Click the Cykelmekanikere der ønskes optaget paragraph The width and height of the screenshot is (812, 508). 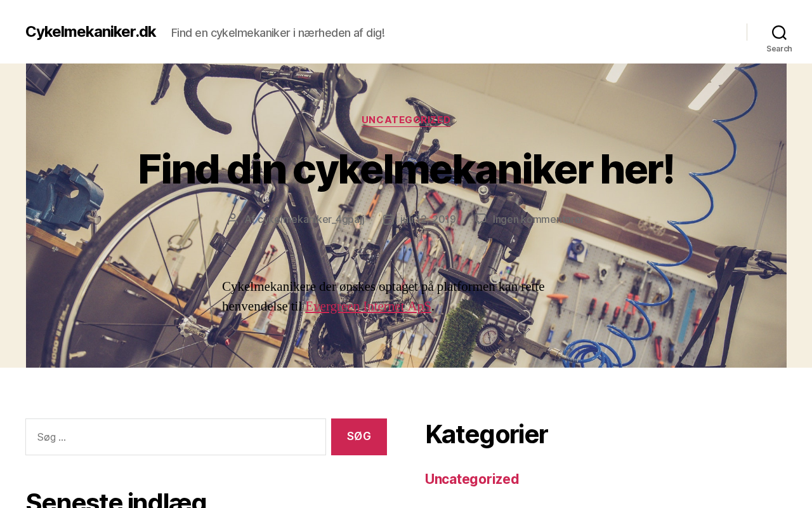pyautogui.click(x=383, y=297)
